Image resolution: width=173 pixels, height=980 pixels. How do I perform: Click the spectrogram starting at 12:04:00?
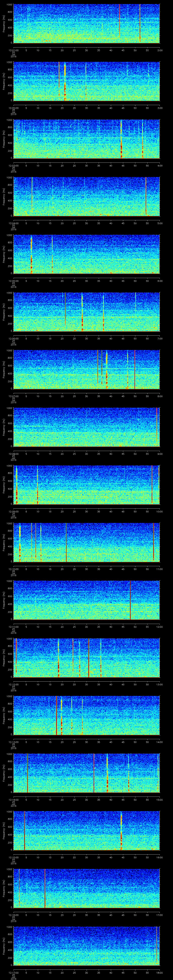click(x=87, y=196)
